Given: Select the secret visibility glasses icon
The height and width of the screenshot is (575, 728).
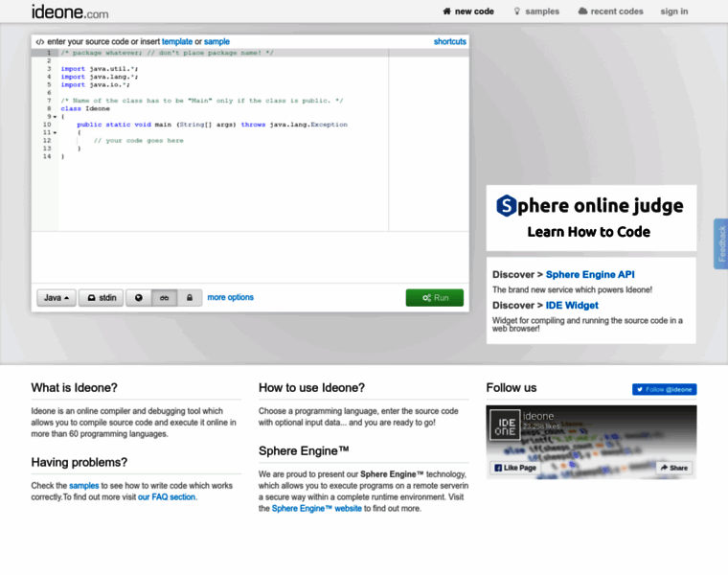Looking at the screenshot, I should [165, 298].
